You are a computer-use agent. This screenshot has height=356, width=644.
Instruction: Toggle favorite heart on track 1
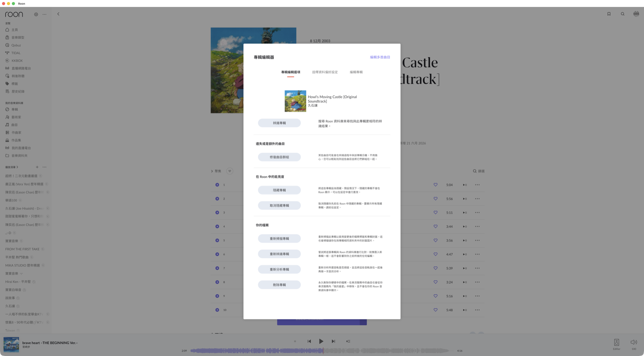coord(436,185)
